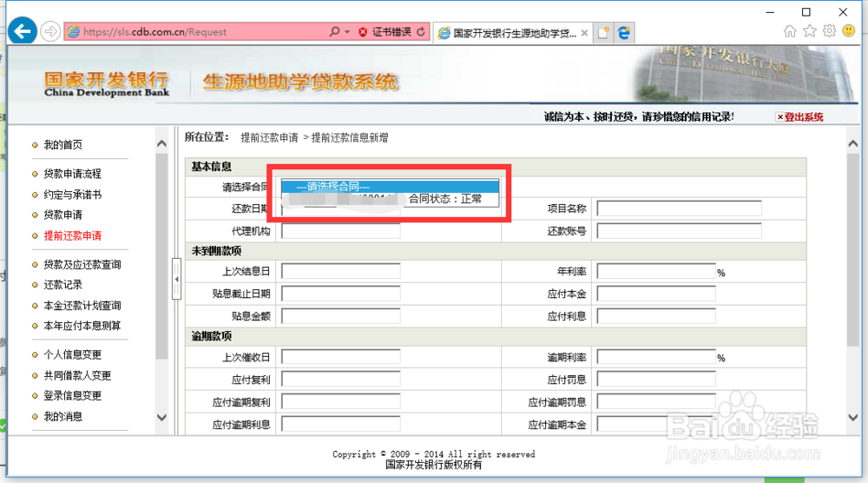Open 本金还款计划查询 sidebar link

click(x=82, y=306)
